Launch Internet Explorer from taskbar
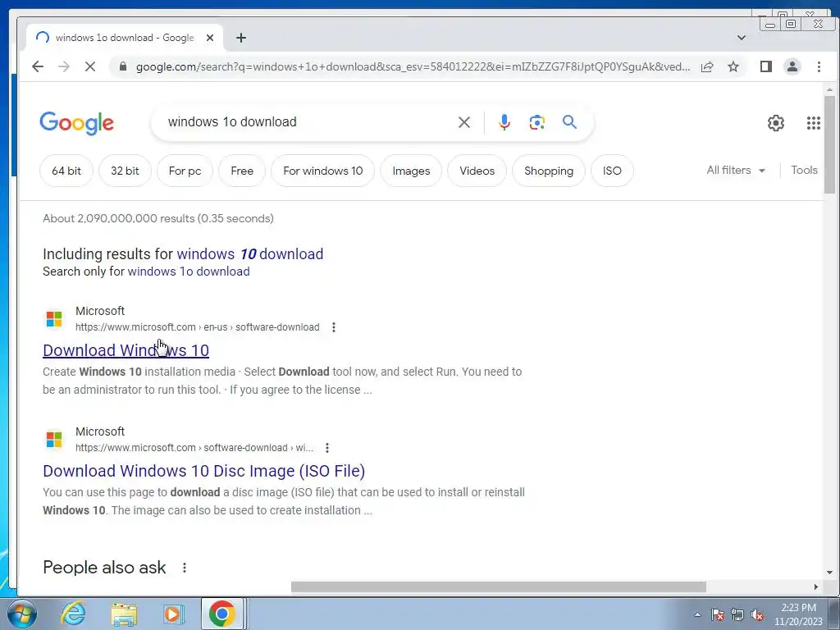840x630 pixels. (x=73, y=614)
